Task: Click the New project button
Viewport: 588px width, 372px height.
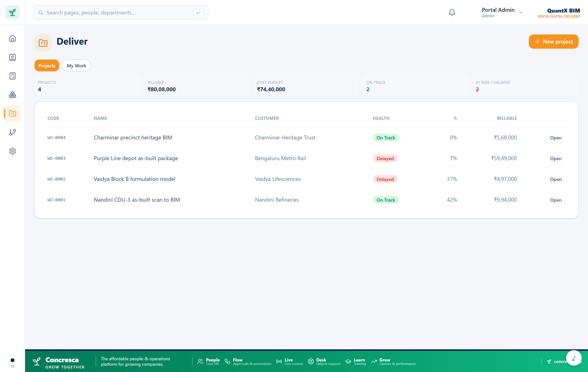Action: click(553, 42)
